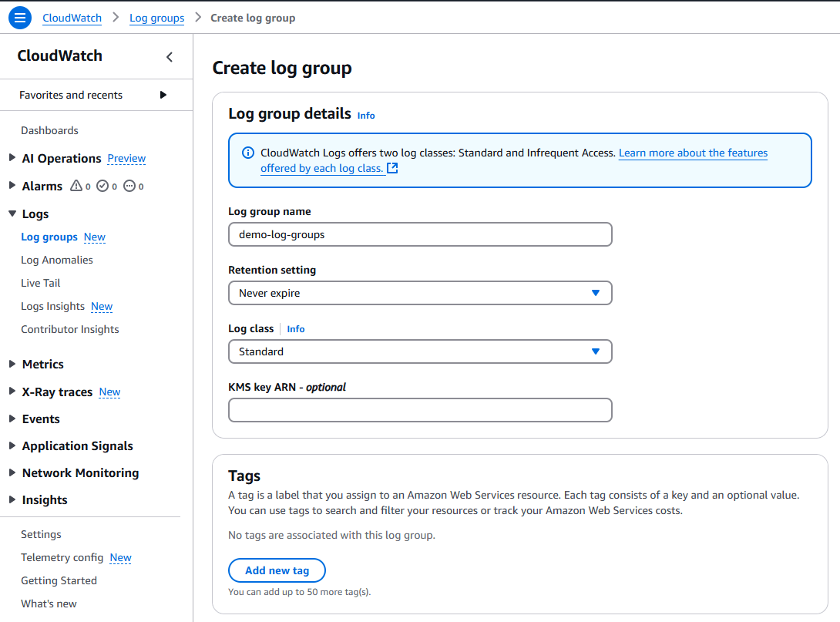Open Contributor Insights from the sidebar

[69, 329]
